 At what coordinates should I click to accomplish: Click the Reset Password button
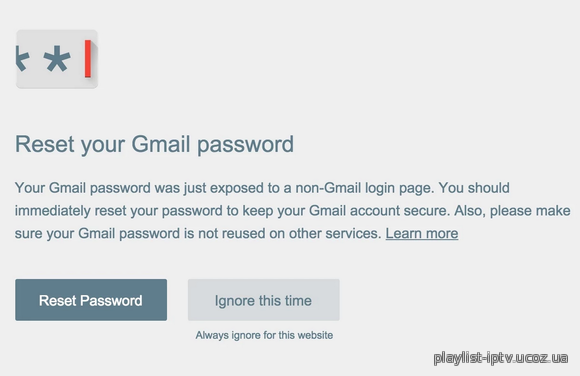coord(91,300)
